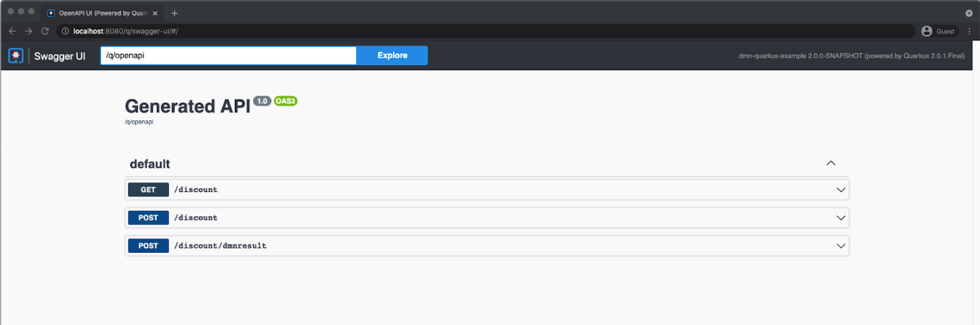This screenshot has height=325, width=980.
Task: Close the OpenAPI UI browser tab
Action: pyautogui.click(x=155, y=13)
